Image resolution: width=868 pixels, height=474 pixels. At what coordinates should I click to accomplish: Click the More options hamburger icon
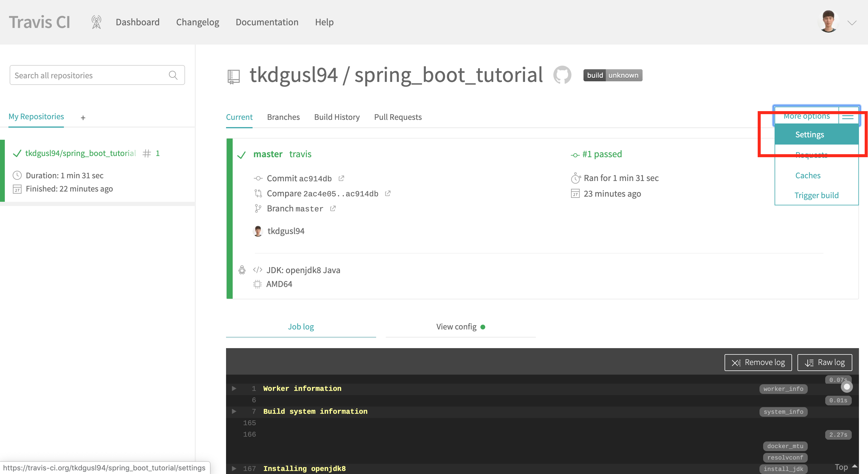[848, 117]
